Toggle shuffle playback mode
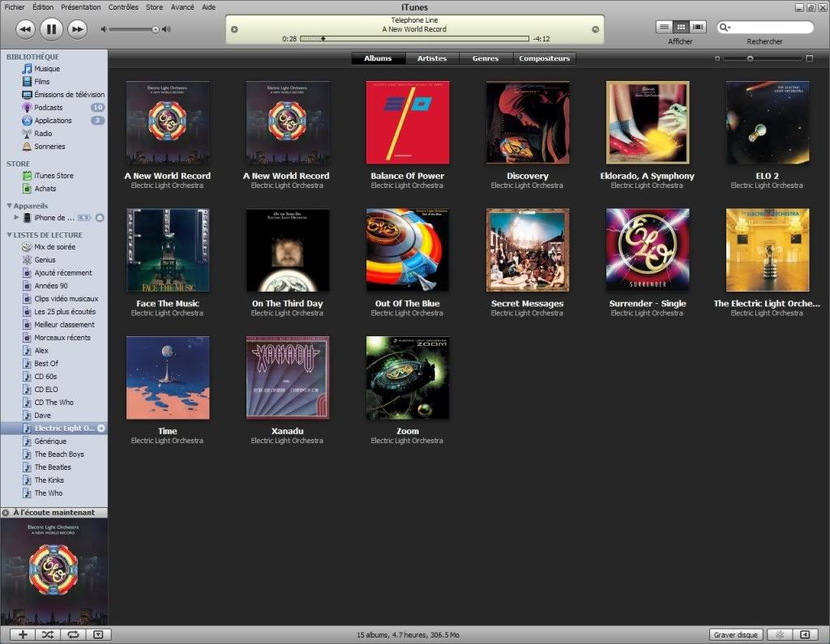This screenshot has height=644, width=830. (47, 634)
